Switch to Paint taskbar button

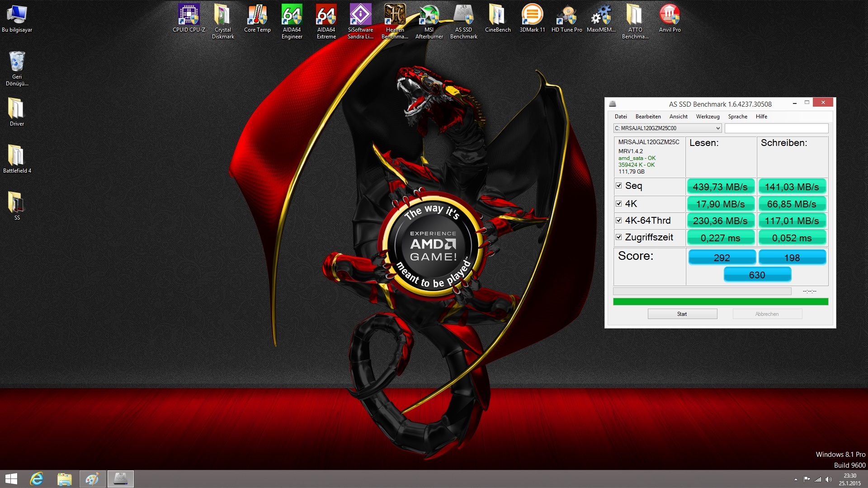coord(93,479)
